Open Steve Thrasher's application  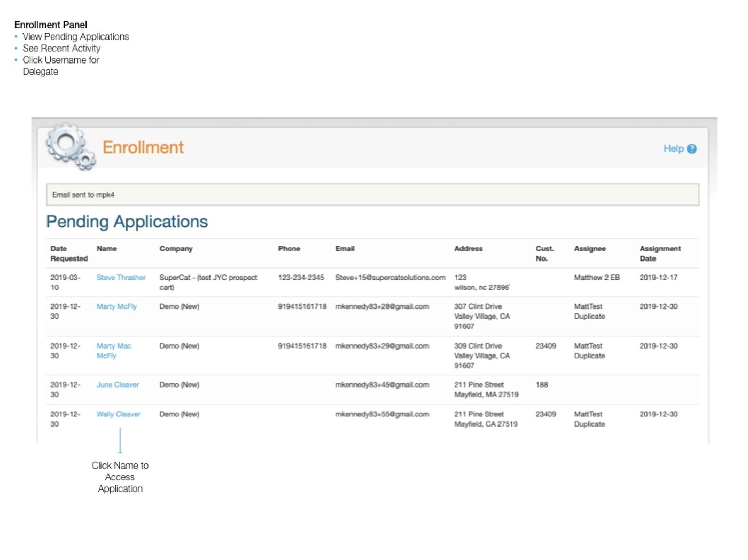pyautogui.click(x=121, y=278)
